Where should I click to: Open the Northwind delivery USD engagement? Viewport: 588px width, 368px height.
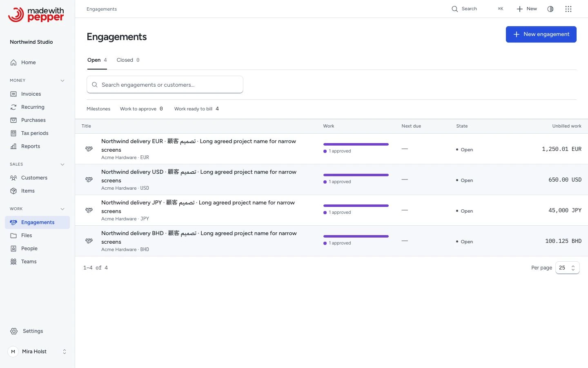pos(199,176)
